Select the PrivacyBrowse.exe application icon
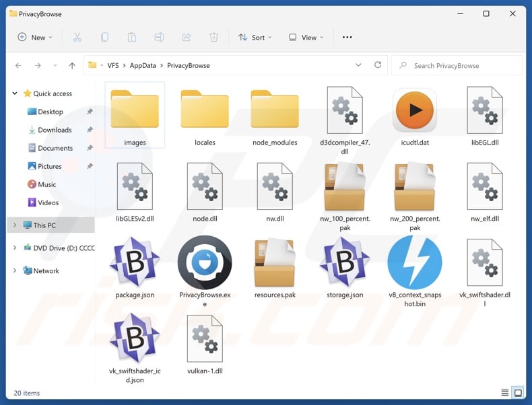Viewport: 532px width, 405px height. pyautogui.click(x=205, y=262)
